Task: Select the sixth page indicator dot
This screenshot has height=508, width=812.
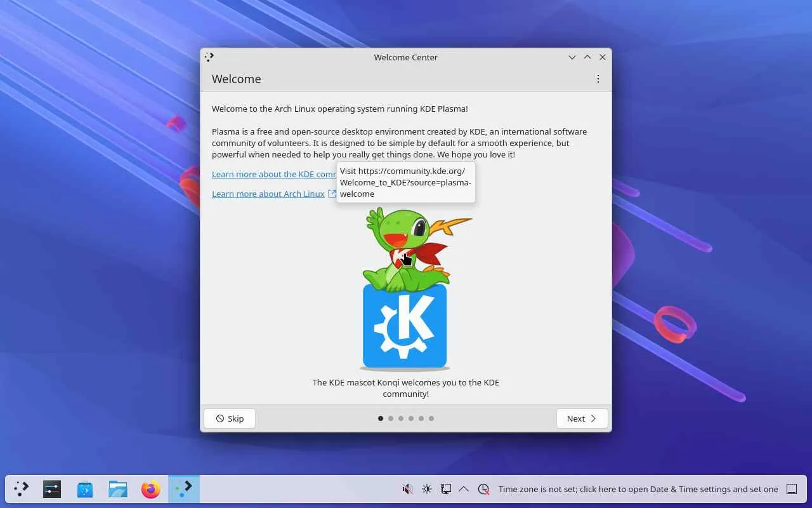Action: point(431,418)
